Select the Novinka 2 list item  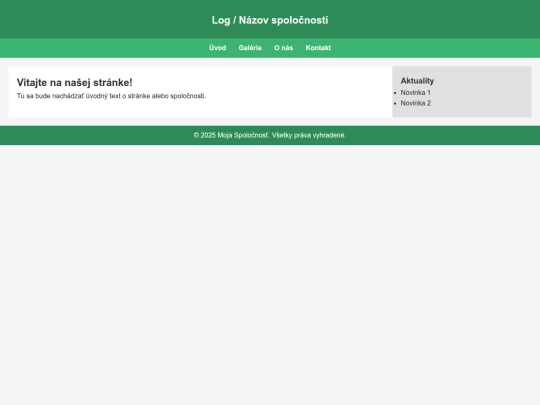click(x=415, y=103)
